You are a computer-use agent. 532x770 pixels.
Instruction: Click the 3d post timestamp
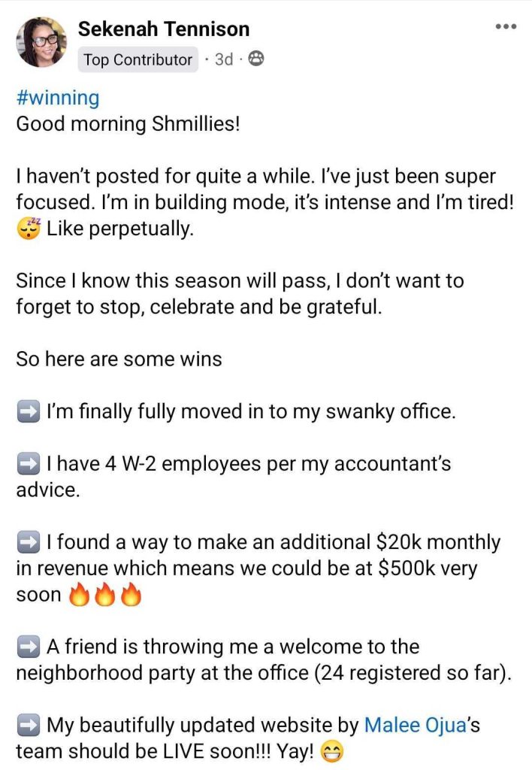click(x=223, y=60)
